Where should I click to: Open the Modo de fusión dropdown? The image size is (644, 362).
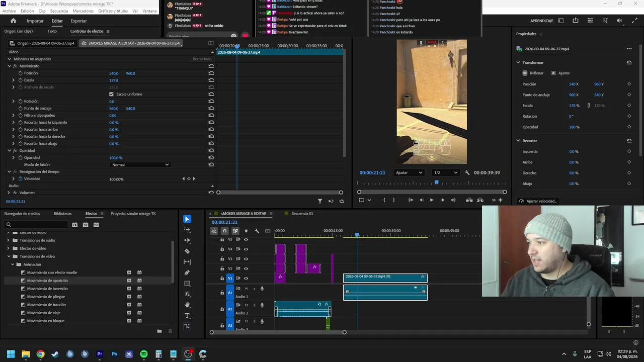(x=140, y=164)
